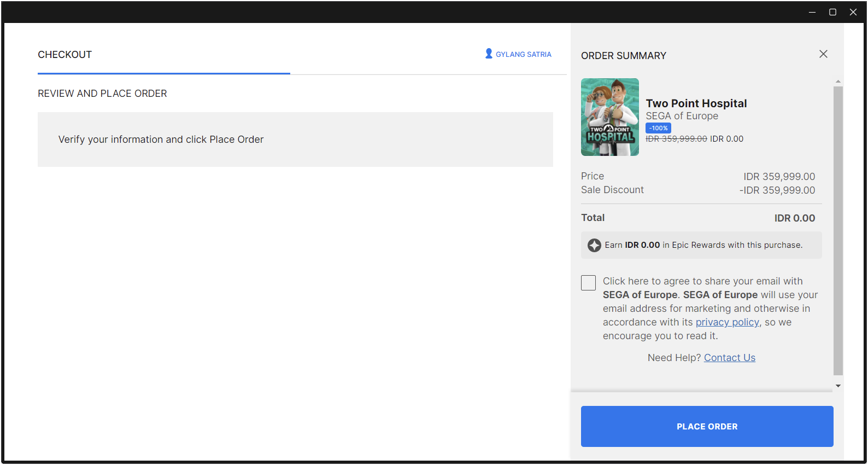
Task: Click the struck-through IDR 359,999.00 price
Action: pos(676,139)
